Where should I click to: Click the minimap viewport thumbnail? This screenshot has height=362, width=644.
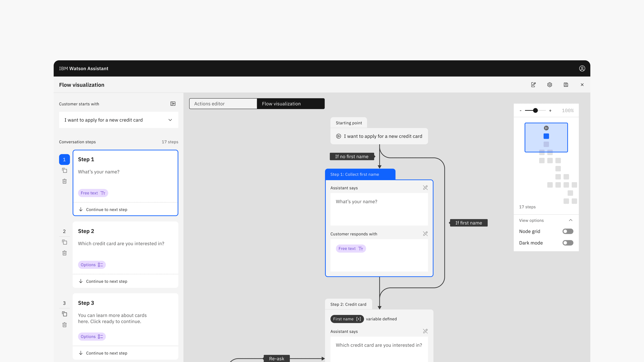point(546,137)
